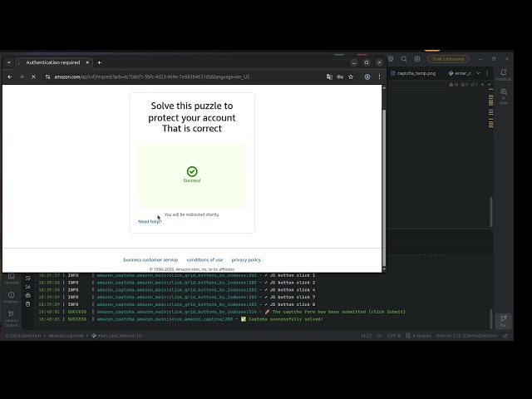The height and width of the screenshot is (399, 532).
Task: Switch to the enter_c editor tab
Action: (x=460, y=73)
